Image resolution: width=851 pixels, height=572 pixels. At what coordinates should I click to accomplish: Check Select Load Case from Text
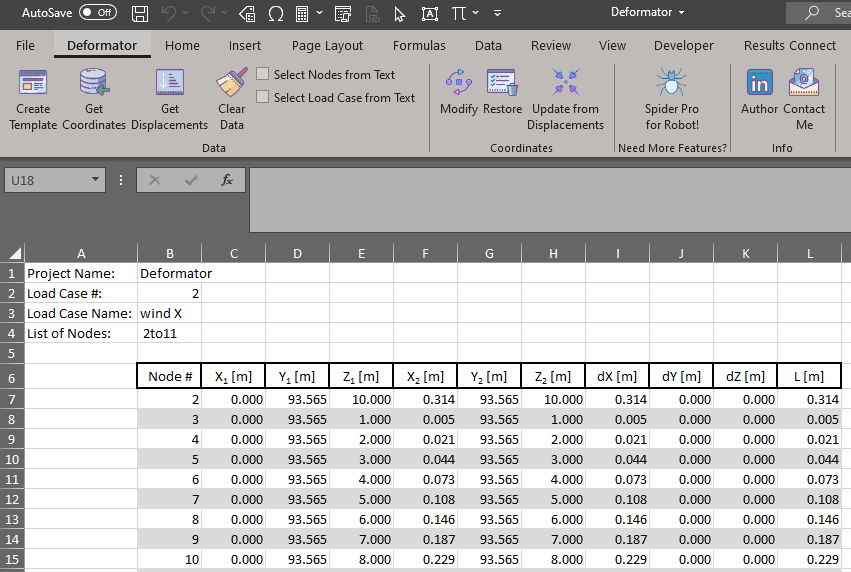pyautogui.click(x=263, y=98)
